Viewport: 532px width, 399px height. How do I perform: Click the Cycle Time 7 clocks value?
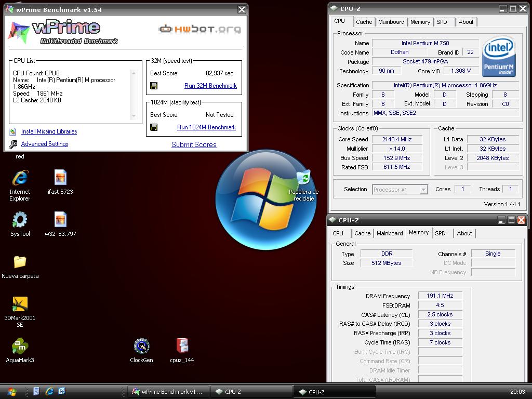(x=440, y=343)
